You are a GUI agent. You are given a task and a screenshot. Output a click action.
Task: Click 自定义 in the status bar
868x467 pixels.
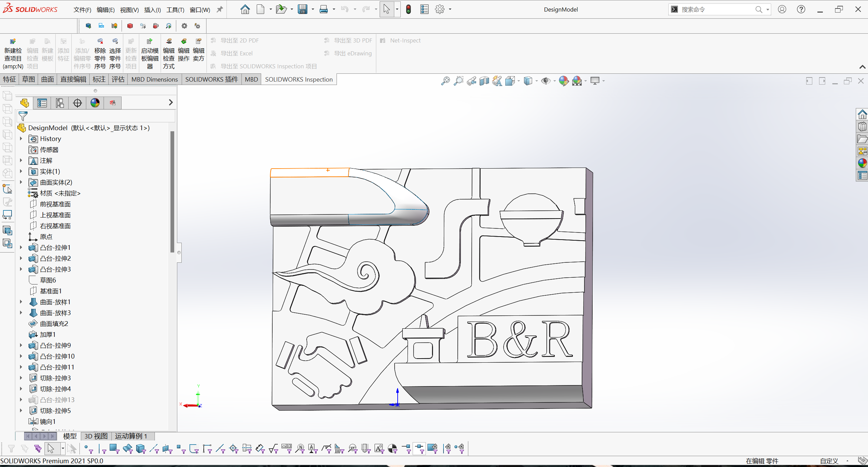829,461
